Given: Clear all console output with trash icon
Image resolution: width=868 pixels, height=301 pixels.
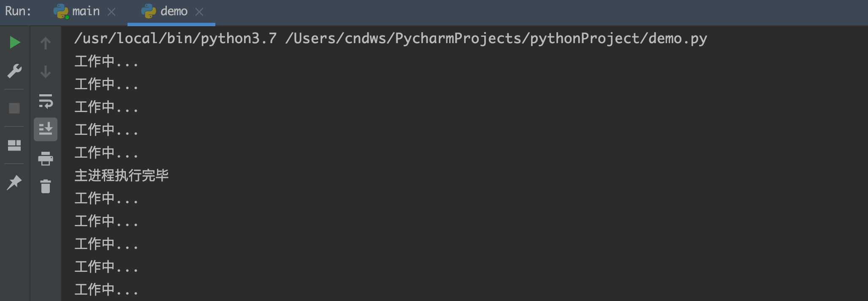Looking at the screenshot, I should 46,186.
